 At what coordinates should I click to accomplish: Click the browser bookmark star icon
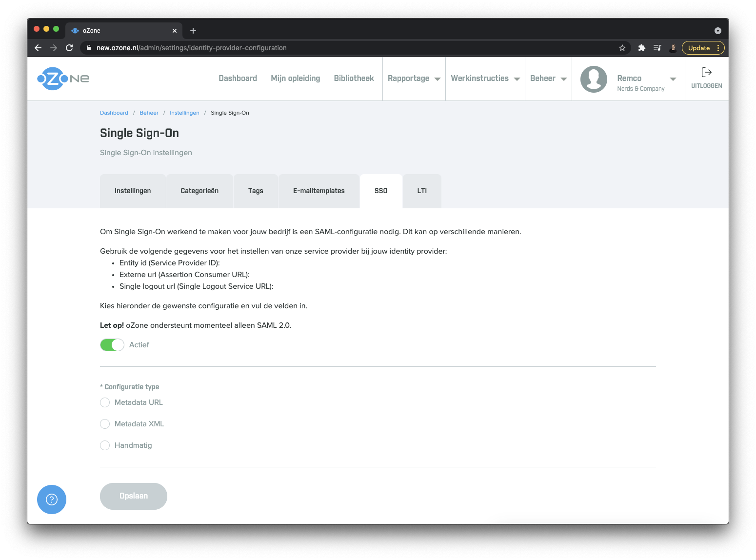[622, 48]
